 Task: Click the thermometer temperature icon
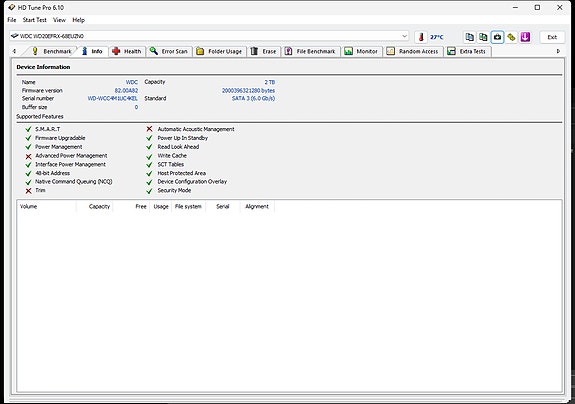(x=421, y=37)
